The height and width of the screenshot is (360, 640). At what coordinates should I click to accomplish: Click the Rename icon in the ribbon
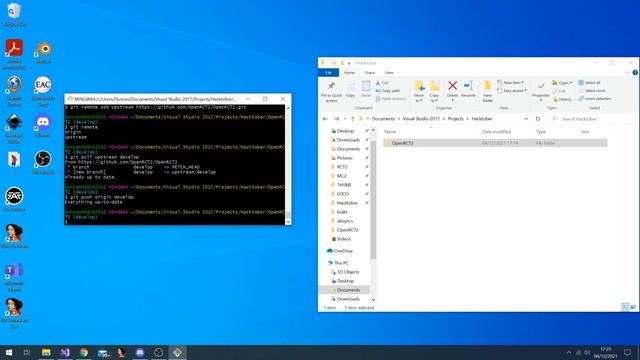468,85
